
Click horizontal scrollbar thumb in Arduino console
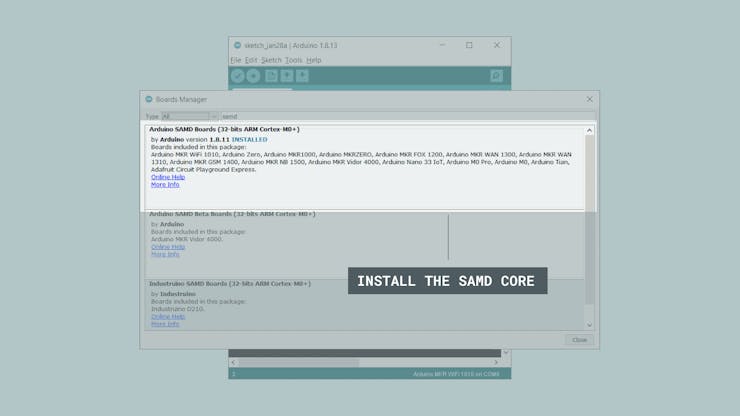click(x=299, y=362)
